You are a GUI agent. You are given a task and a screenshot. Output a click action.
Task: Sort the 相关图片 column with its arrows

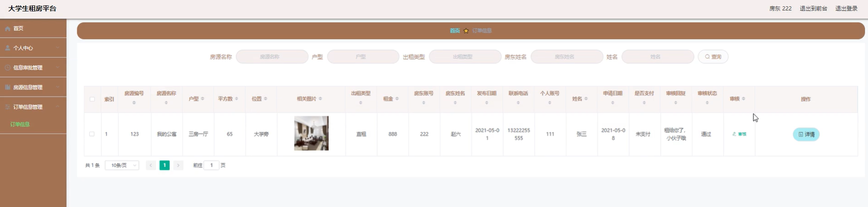coord(320,99)
